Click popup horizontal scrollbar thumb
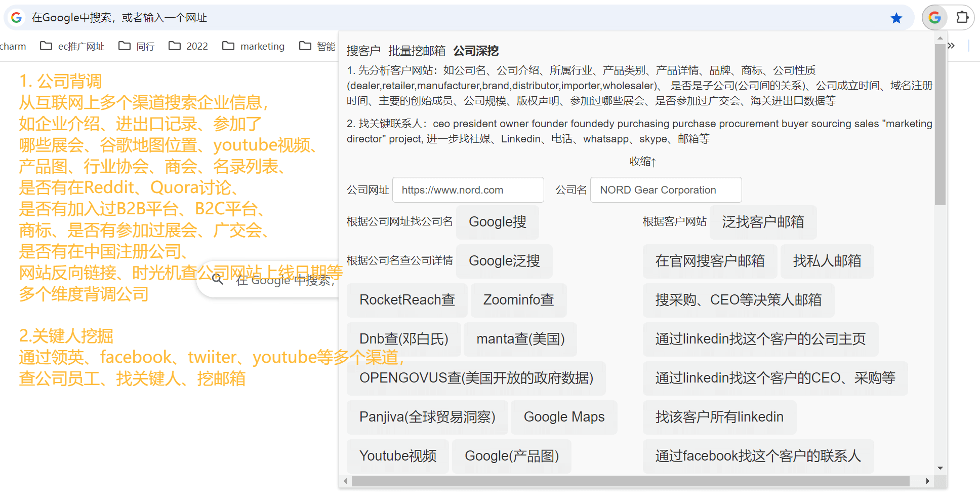Screen dimensions: 980x495 coord(630,481)
